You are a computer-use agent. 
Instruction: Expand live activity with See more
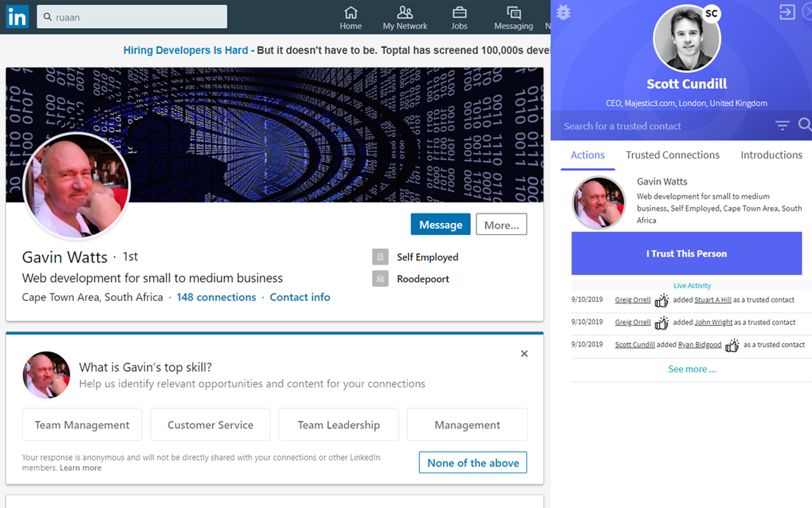tap(691, 369)
